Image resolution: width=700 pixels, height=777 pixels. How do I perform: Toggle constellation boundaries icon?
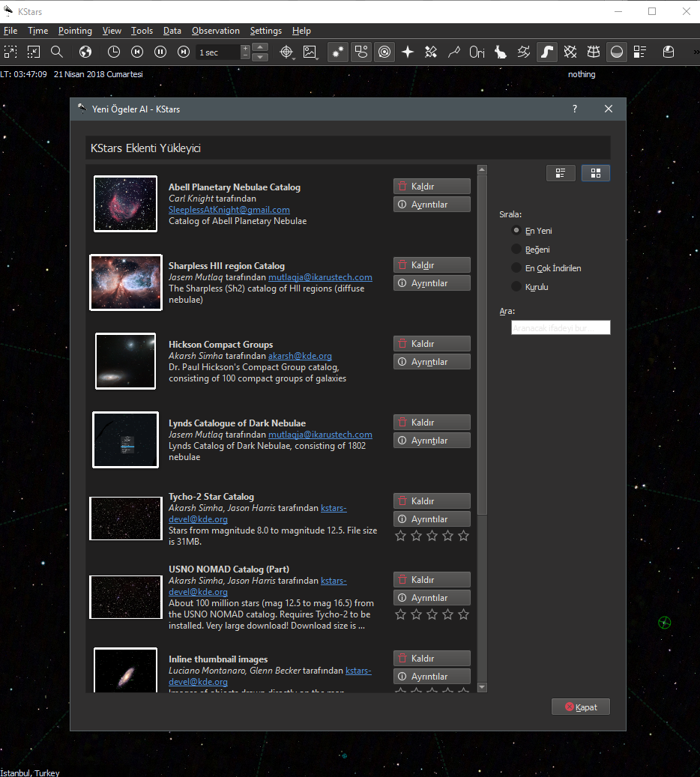(524, 52)
